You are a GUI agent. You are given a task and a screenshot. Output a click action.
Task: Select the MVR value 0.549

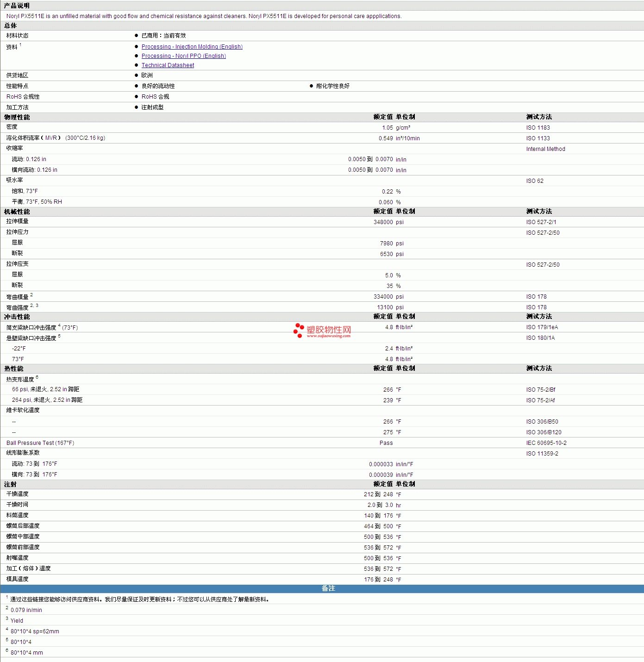point(386,138)
